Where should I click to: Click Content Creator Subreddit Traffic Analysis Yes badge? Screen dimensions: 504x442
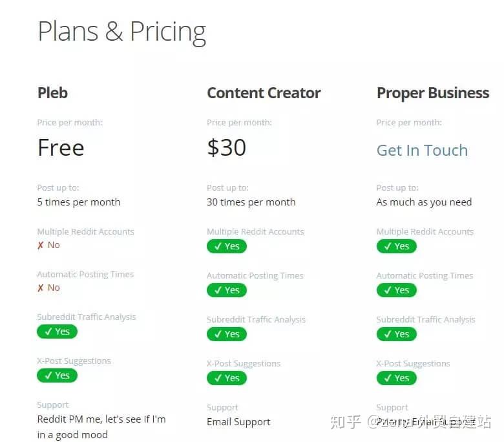pyautogui.click(x=226, y=334)
